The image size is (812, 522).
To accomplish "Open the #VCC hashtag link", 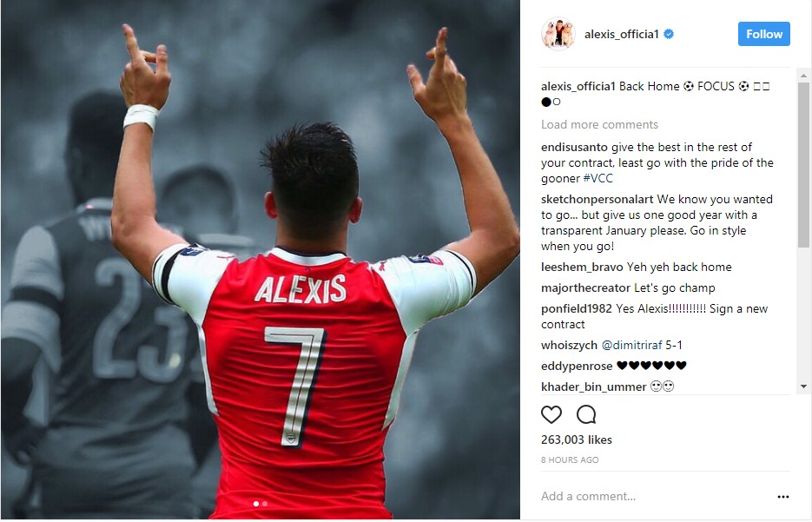I will click(x=598, y=179).
